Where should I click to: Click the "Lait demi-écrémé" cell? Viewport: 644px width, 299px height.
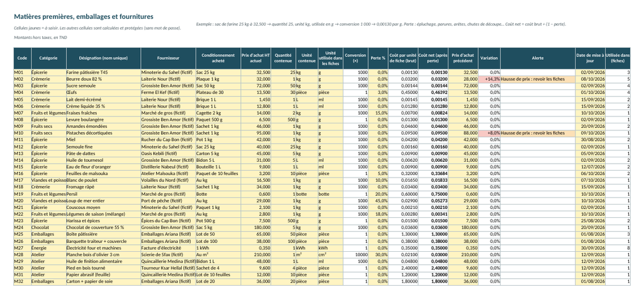104,99
